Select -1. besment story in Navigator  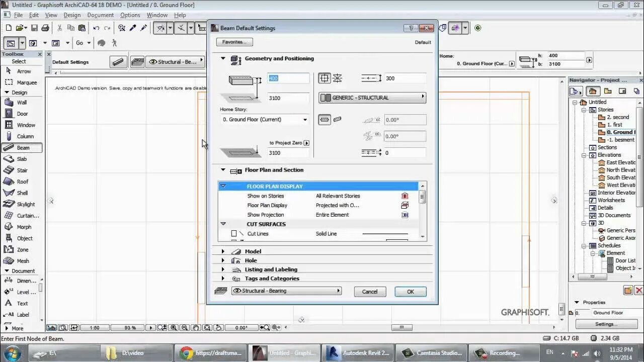click(620, 140)
